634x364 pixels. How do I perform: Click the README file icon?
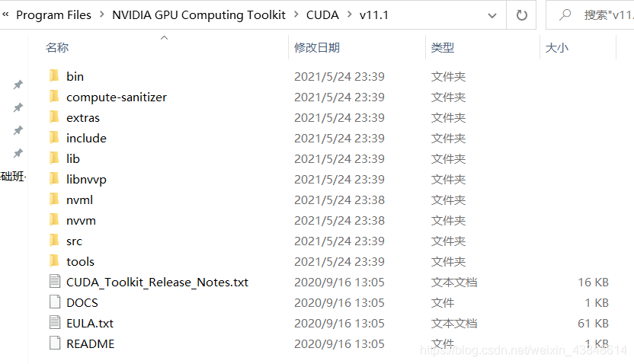(x=54, y=343)
